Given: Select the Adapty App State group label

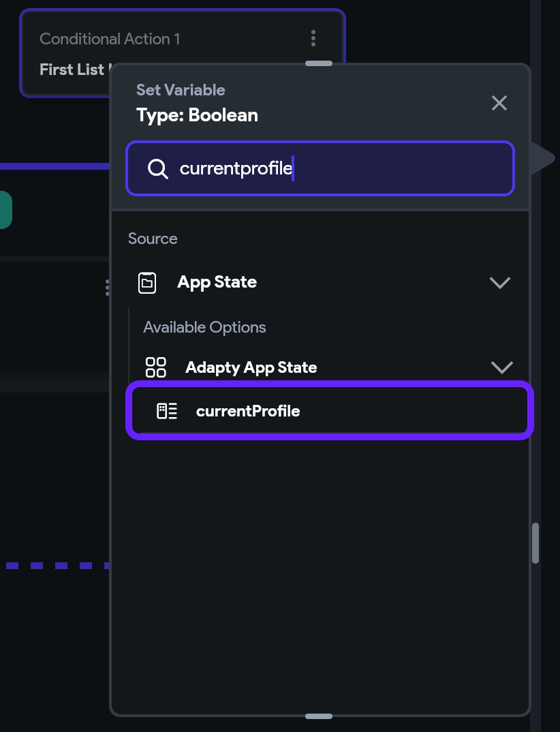Looking at the screenshot, I should point(251,367).
